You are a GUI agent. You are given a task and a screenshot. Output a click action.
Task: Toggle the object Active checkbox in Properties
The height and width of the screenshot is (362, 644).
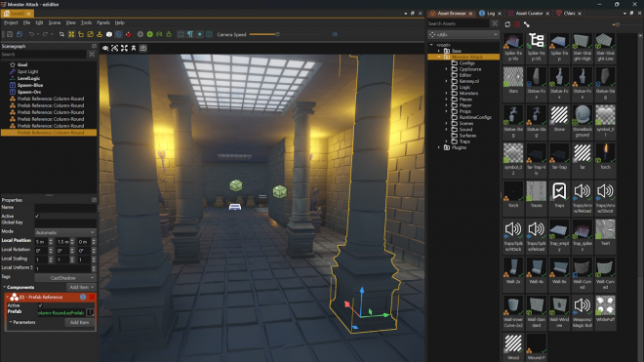pos(37,217)
